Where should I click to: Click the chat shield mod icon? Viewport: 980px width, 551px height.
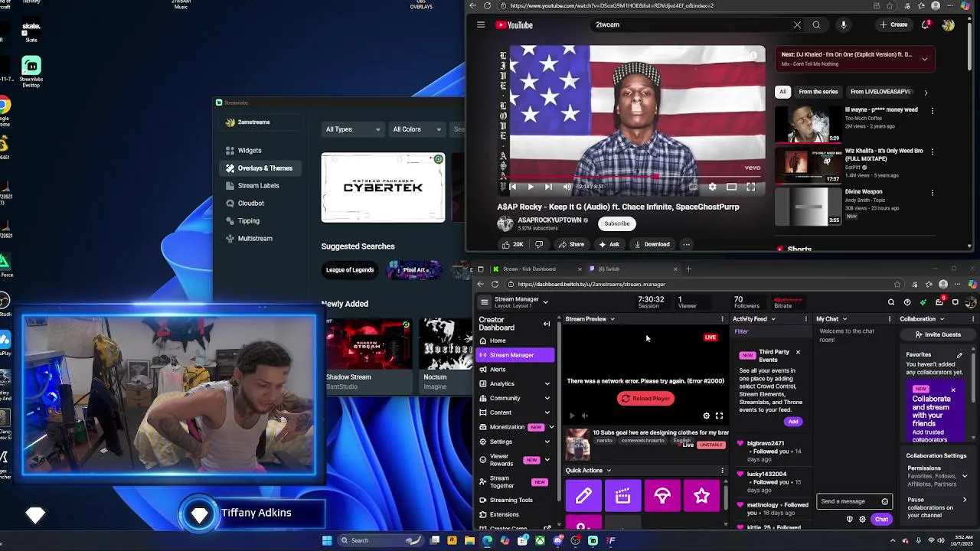click(849, 520)
